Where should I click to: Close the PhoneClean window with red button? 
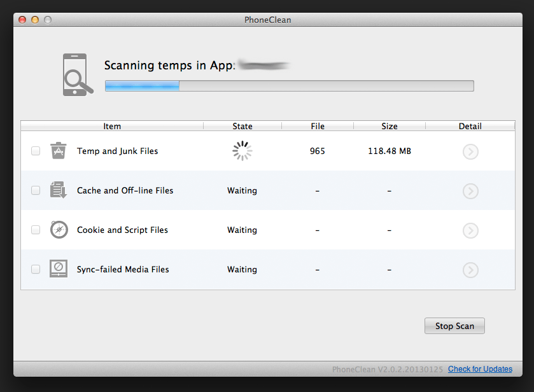point(22,20)
